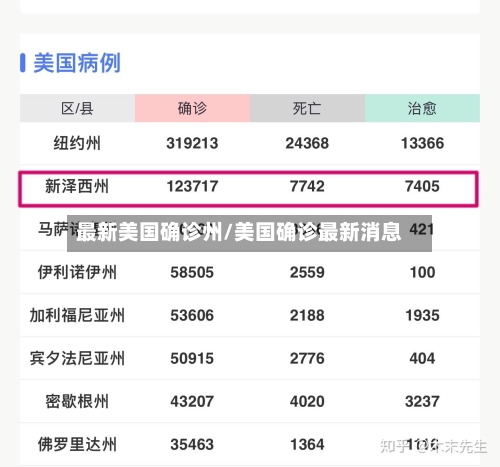
Task: Click the 美国病例 section heading
Action: 77,63
